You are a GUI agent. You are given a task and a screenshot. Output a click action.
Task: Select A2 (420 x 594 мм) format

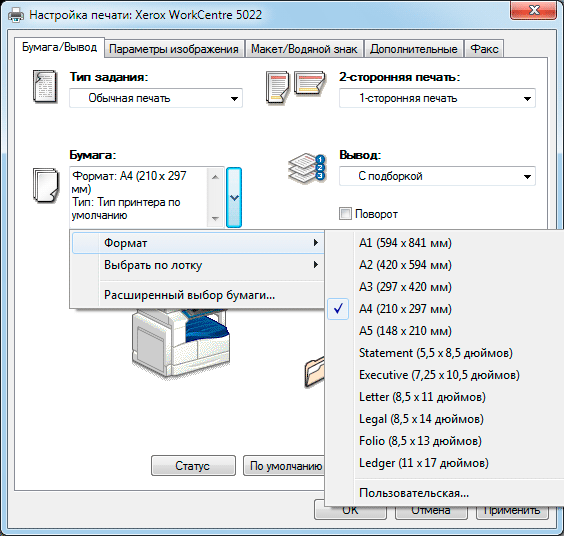click(x=445, y=265)
